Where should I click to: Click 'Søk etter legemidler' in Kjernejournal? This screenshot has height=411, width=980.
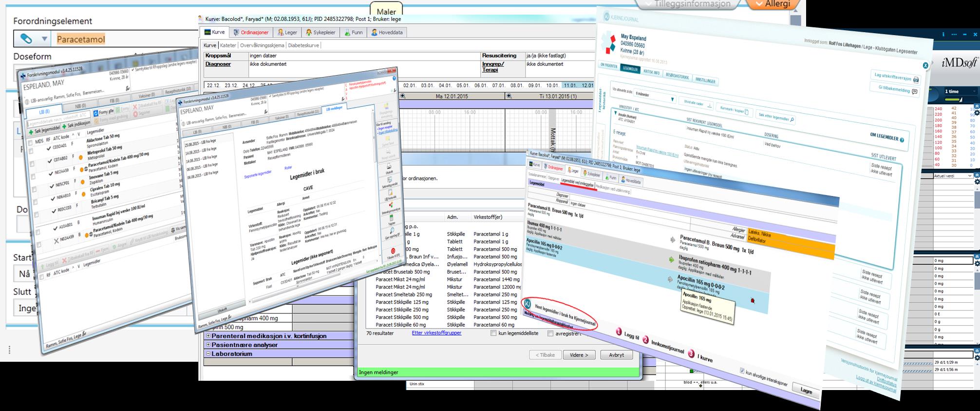776,117
